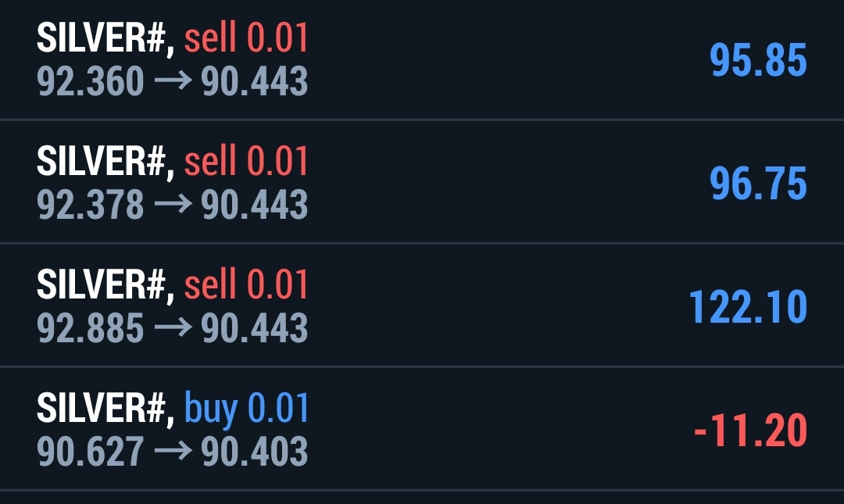
Task: Click the arrow after 92.885
Action: (172, 327)
